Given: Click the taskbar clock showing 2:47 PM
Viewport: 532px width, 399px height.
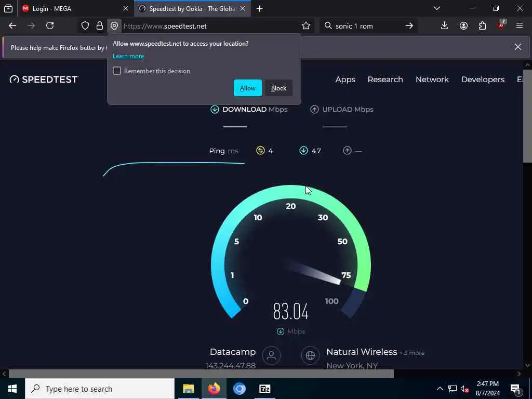Looking at the screenshot, I should 487,389.
